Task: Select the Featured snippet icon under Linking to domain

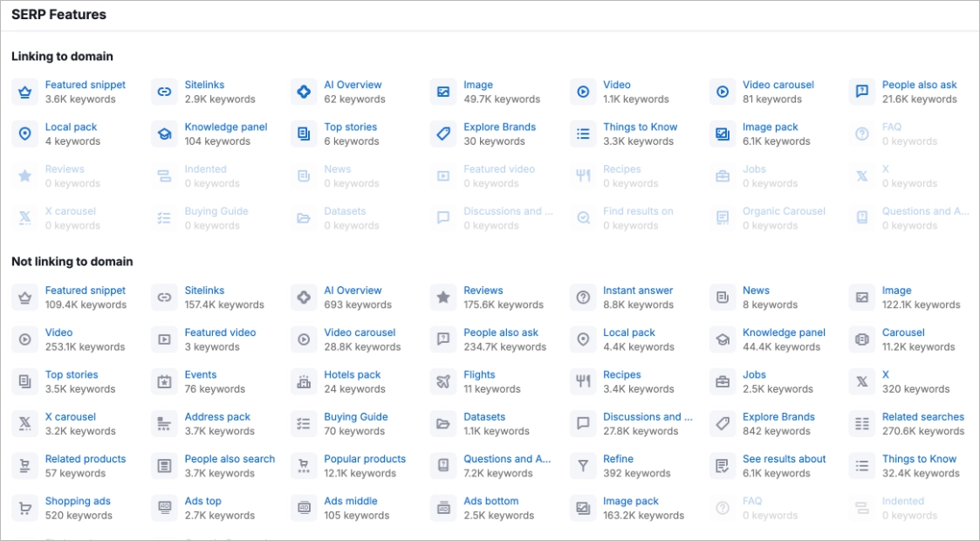Action: (x=24, y=91)
